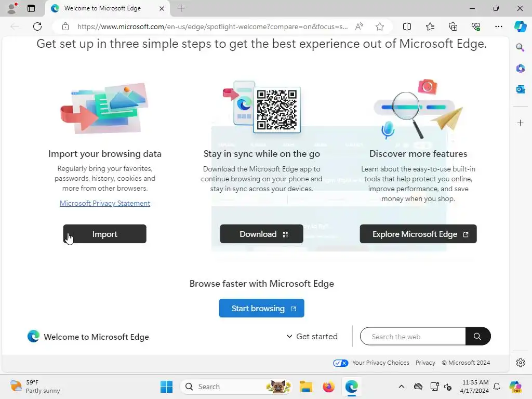532x399 pixels.
Task: Open a new tab with plus button
Action: point(181,8)
